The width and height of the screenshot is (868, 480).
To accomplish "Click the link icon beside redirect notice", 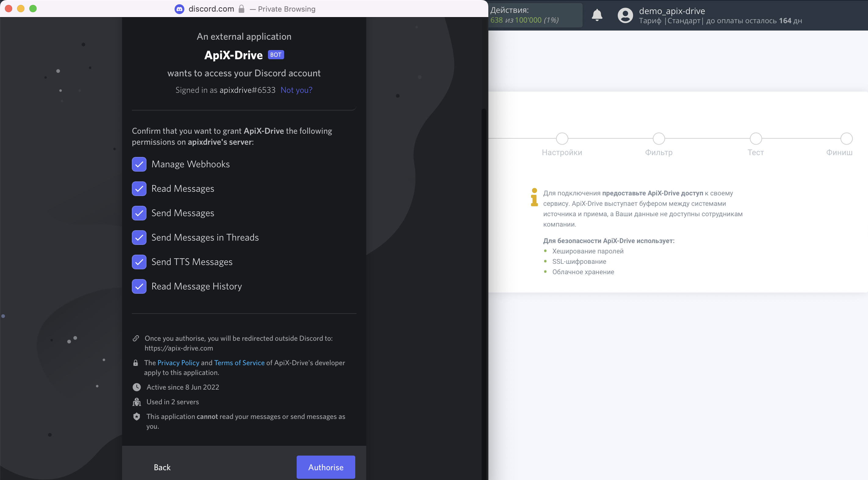I will (136, 338).
